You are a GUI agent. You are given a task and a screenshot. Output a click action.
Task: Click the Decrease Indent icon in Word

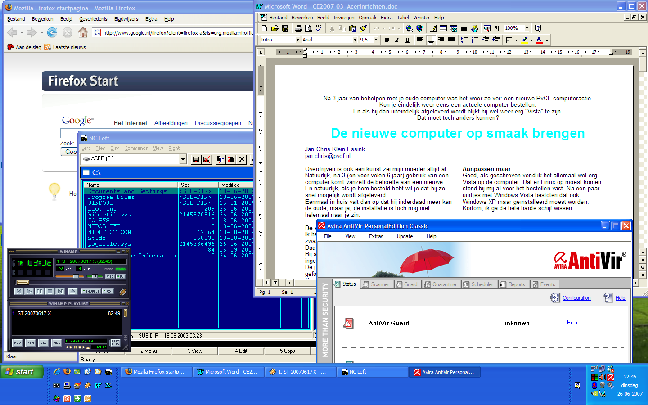click(x=486, y=40)
